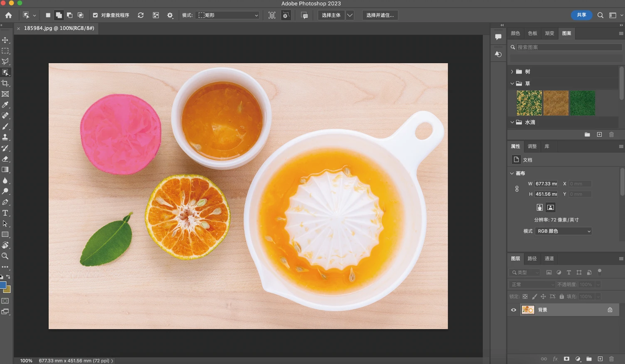Click the Home icon in options bar
This screenshot has width=625, height=364.
click(8, 15)
